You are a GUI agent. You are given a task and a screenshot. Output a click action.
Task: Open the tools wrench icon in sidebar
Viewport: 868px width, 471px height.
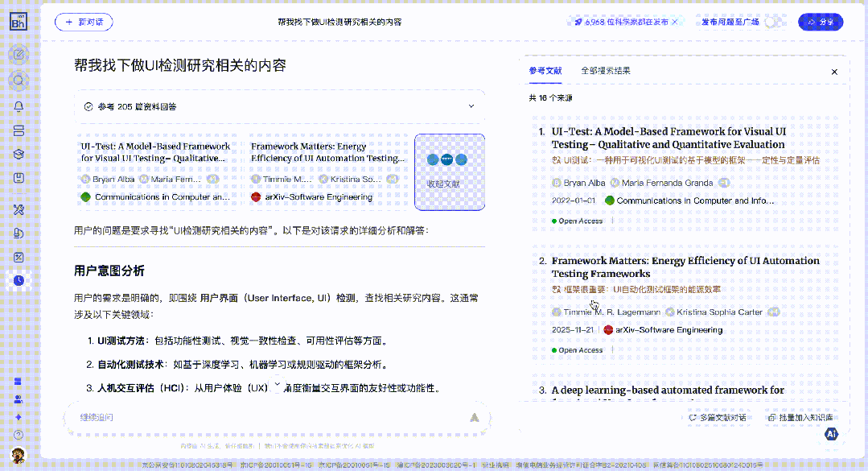tap(19, 209)
